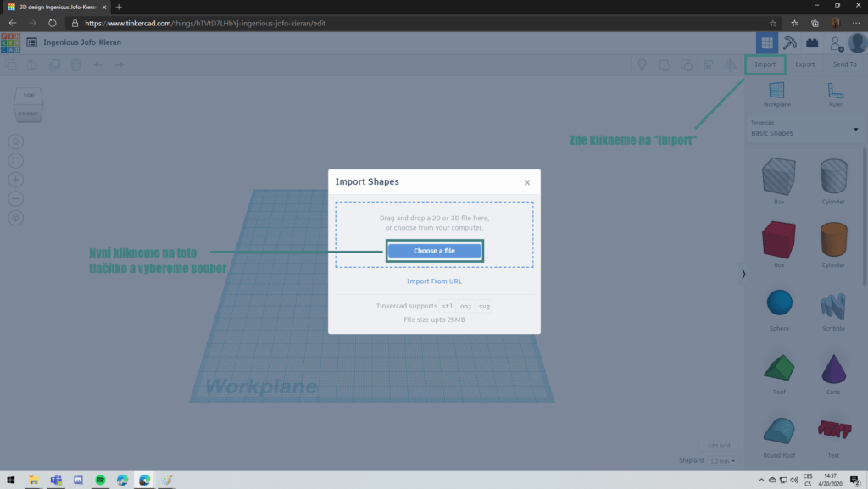
Task: Click the Zoom out minus icon
Action: pos(16,198)
